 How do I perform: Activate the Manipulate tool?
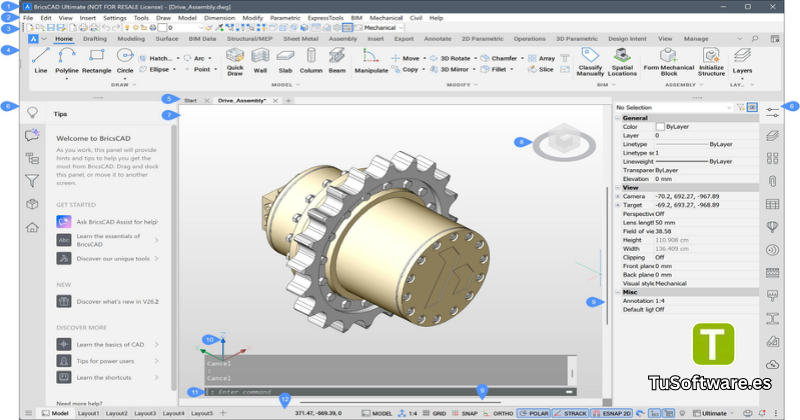tap(371, 61)
